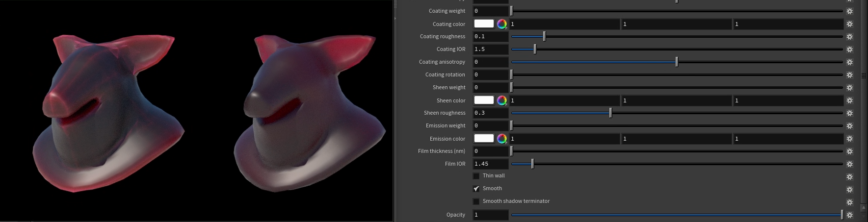
Task: Click the Emission color white swatch
Action: coord(484,138)
